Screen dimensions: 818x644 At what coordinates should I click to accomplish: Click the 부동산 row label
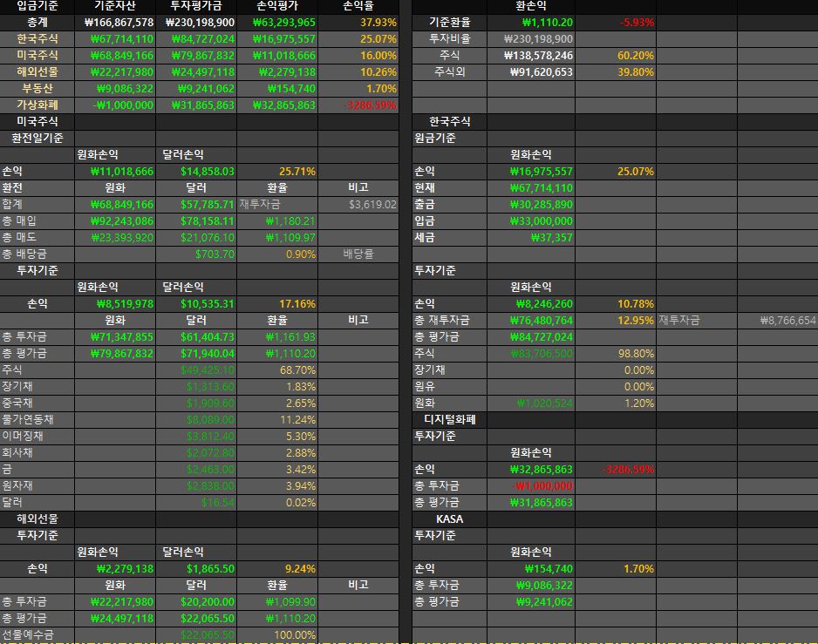[x=37, y=89]
